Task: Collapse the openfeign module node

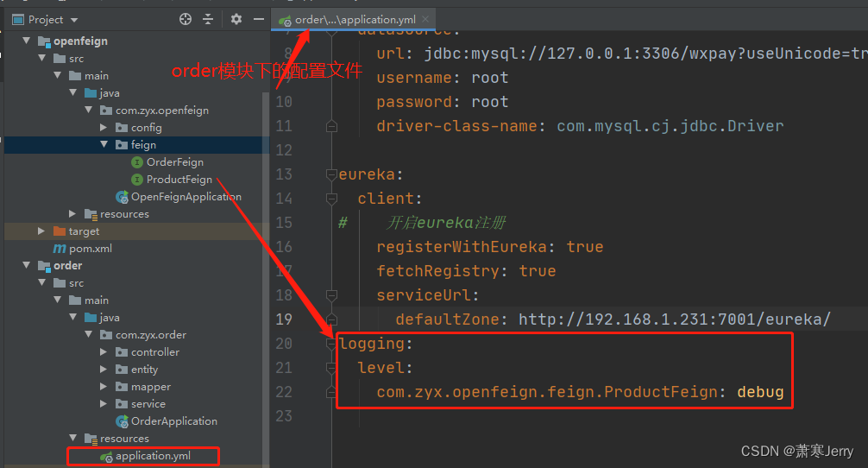Action: pyautogui.click(x=26, y=41)
